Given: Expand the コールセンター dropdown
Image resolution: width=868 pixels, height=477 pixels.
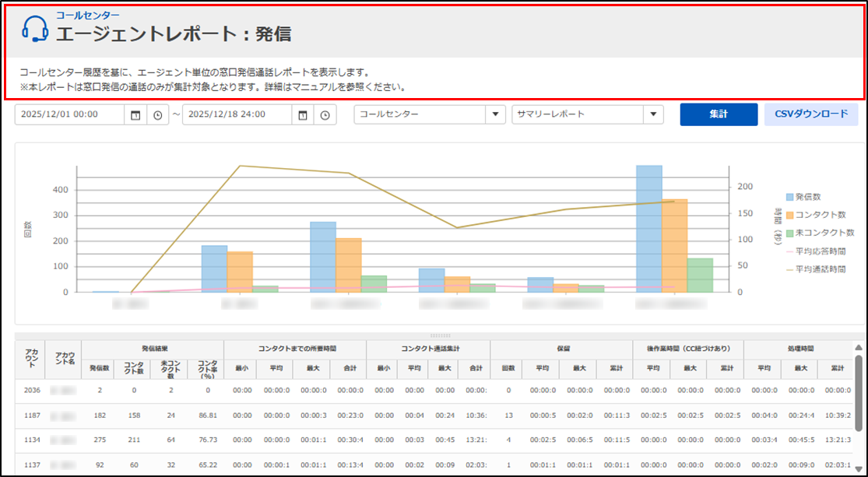Looking at the screenshot, I should tap(495, 115).
